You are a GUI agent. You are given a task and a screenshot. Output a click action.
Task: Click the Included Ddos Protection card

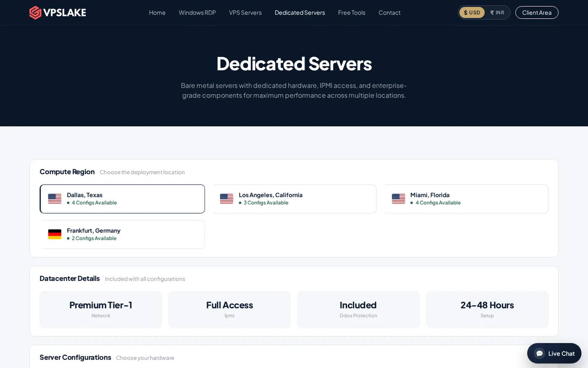pyautogui.click(x=358, y=310)
